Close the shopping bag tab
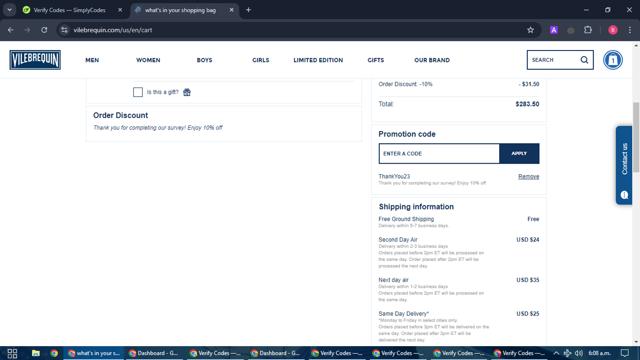The width and height of the screenshot is (640, 360). point(231,10)
